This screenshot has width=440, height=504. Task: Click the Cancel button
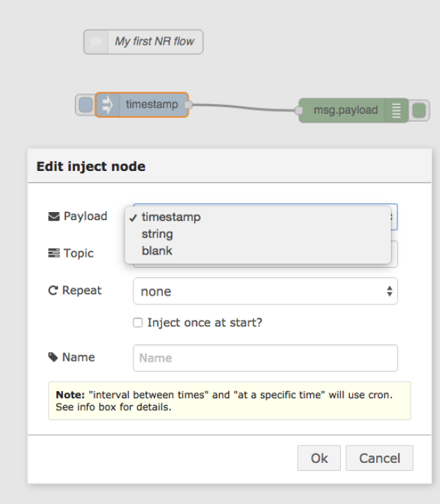(x=379, y=459)
